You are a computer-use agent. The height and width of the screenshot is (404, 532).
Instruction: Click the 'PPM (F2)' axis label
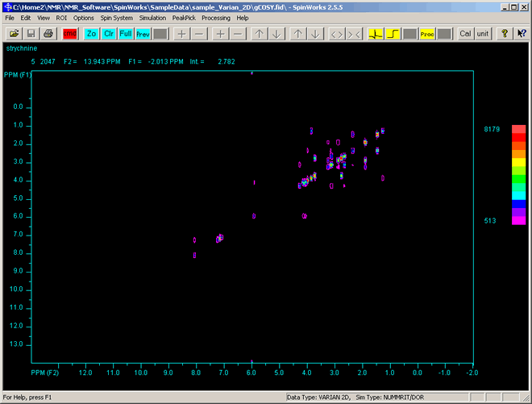coord(45,373)
